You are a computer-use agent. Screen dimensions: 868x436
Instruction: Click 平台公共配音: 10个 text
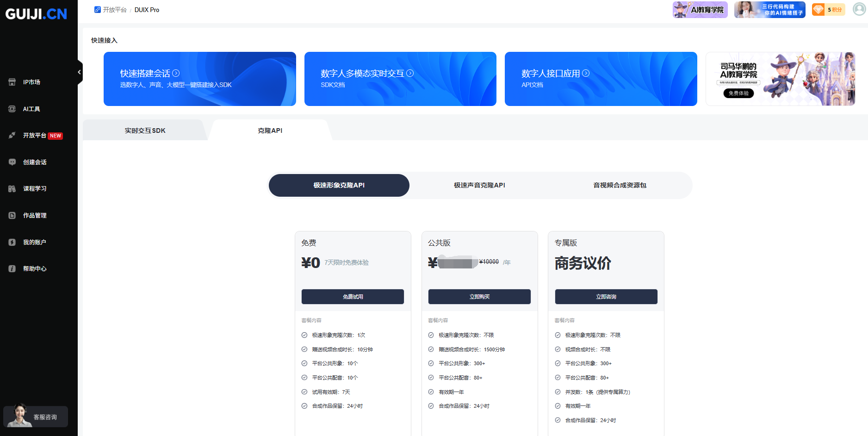coord(335,378)
